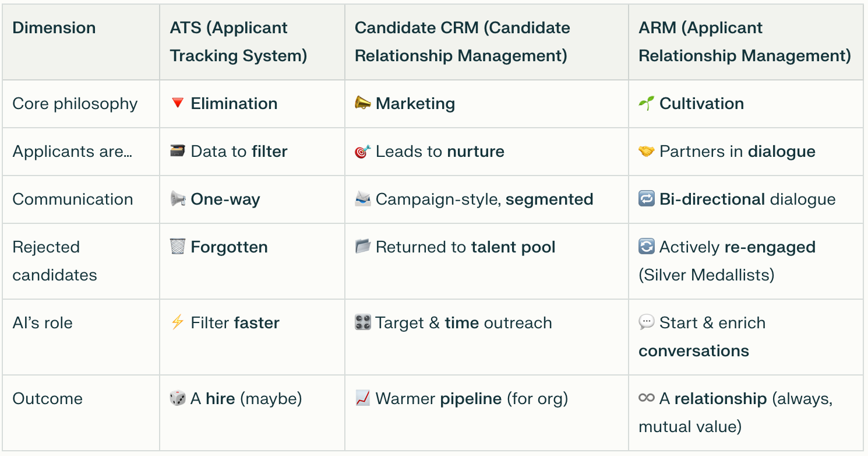
Task: Select the lightning bolt icon beside Filter faster
Action: coord(178,322)
